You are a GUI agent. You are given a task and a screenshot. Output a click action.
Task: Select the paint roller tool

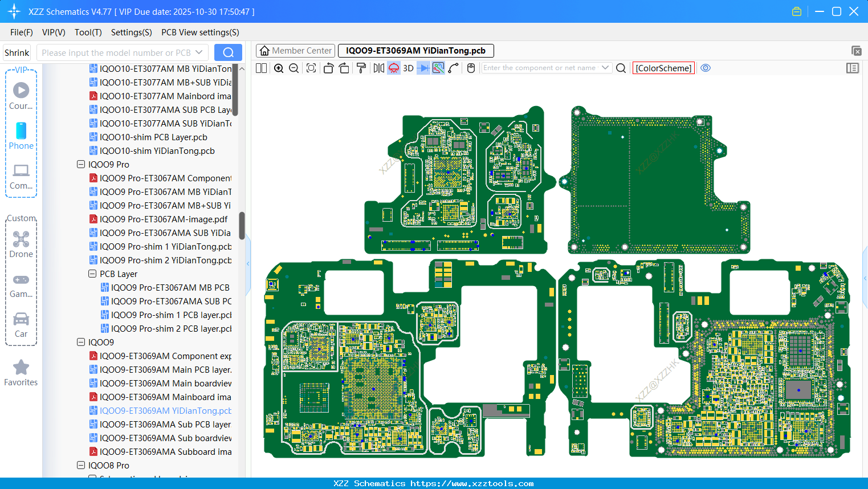click(361, 68)
